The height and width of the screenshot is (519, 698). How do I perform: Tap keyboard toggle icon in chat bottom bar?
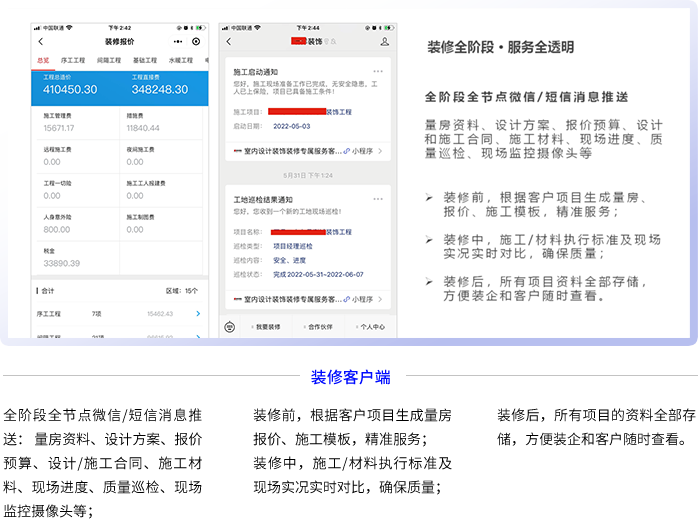click(230, 326)
